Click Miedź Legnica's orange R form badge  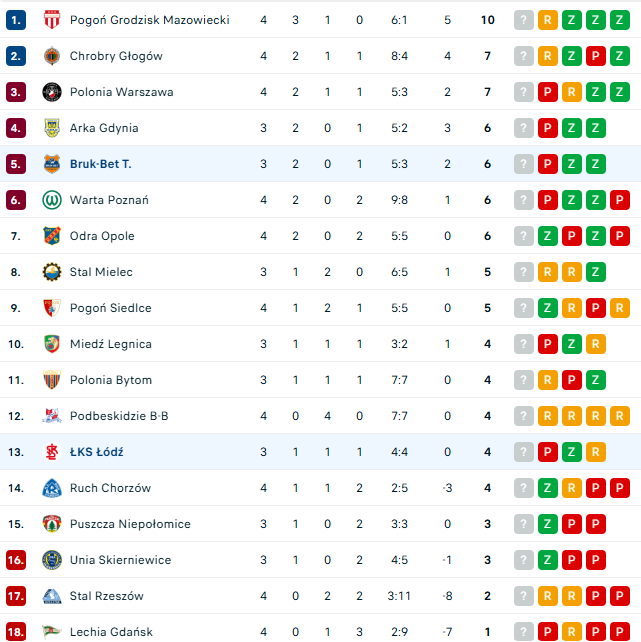tap(596, 344)
